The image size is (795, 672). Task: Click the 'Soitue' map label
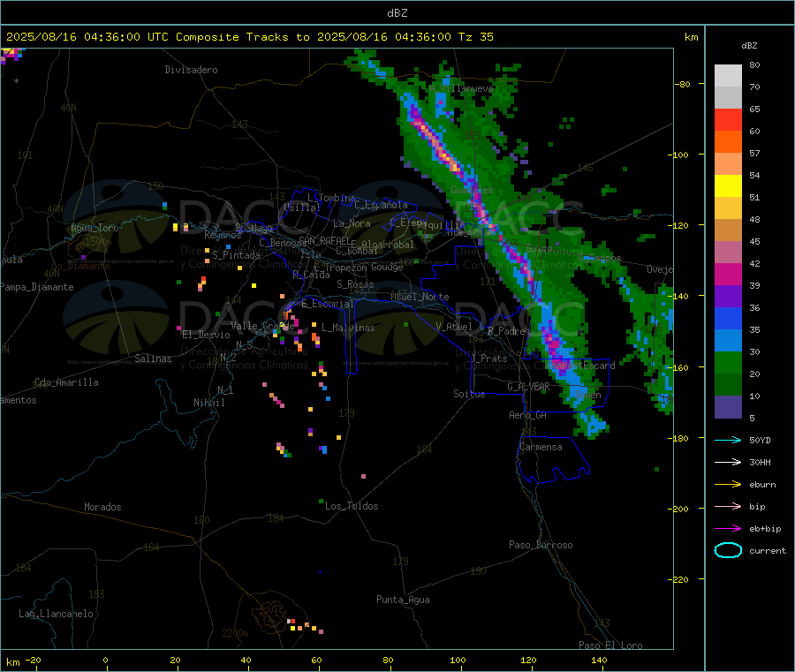[x=469, y=394]
